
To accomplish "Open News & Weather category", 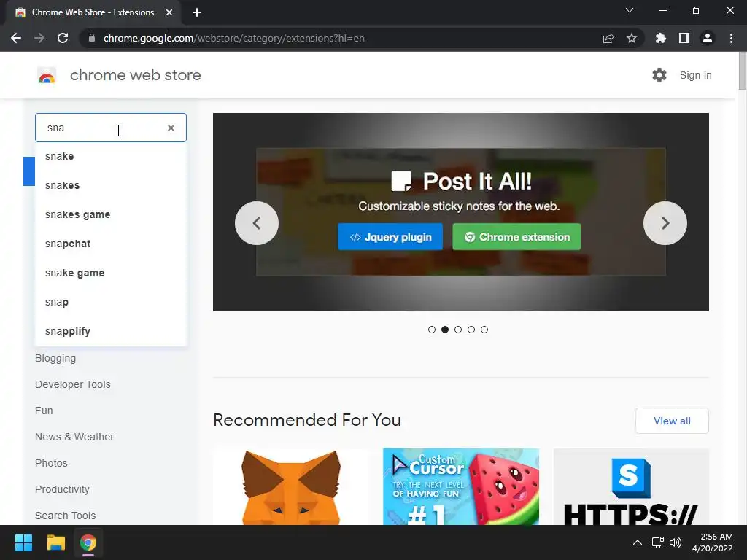I will pos(74,437).
